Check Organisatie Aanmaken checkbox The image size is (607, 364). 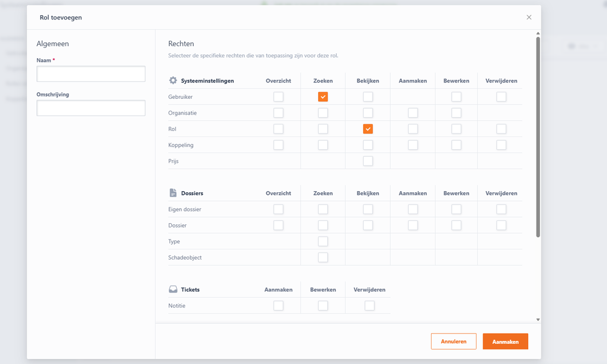[413, 113]
